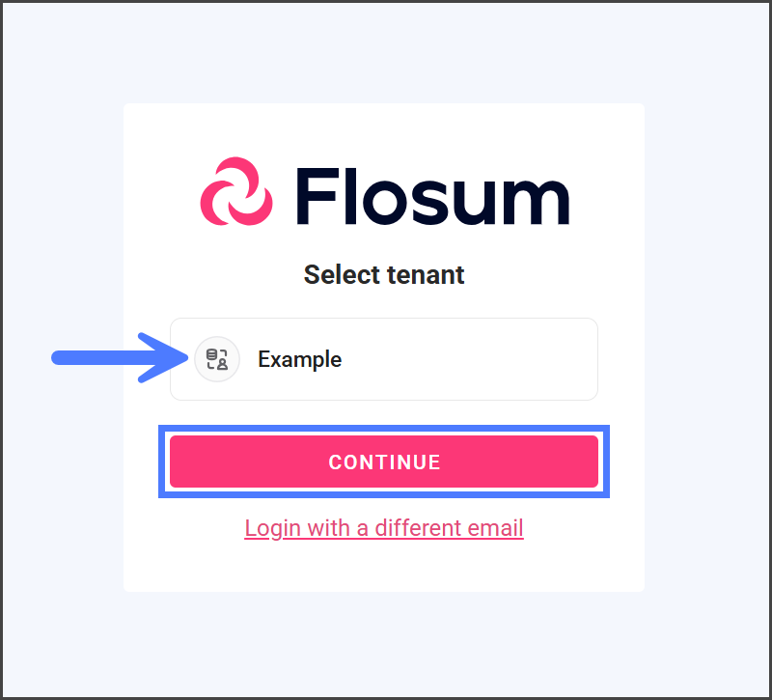Click the blue arrow annotation
The height and width of the screenshot is (700, 772).
point(116,358)
